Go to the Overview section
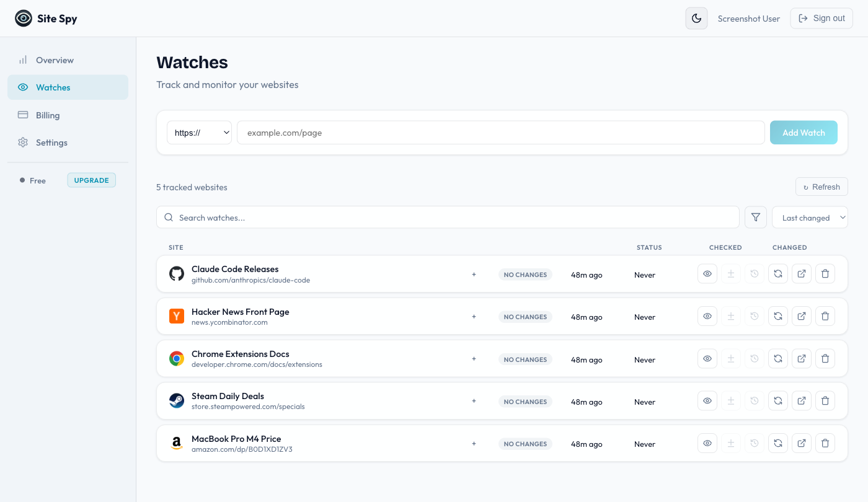868x502 pixels. click(x=53, y=59)
